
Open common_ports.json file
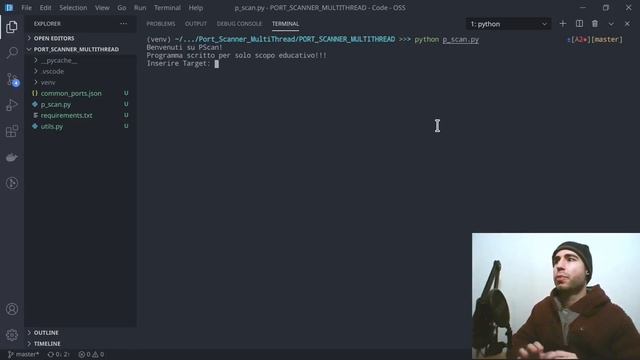click(x=71, y=93)
